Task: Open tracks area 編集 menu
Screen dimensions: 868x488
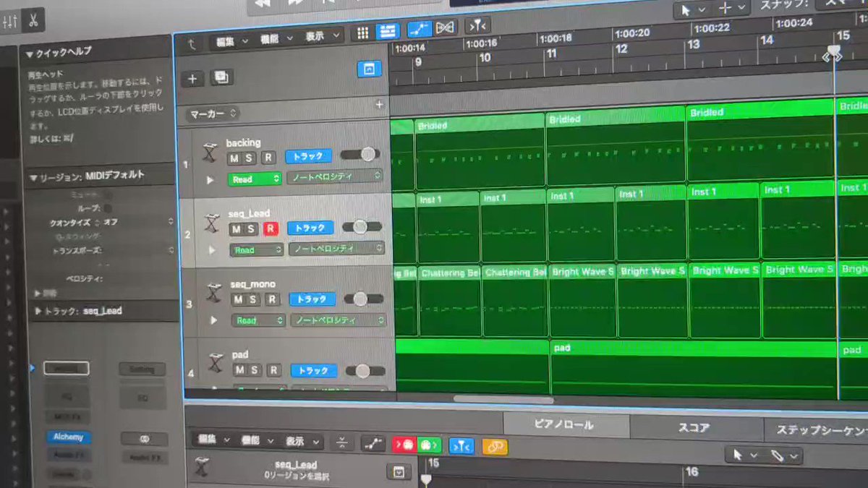Action: pyautogui.click(x=232, y=40)
